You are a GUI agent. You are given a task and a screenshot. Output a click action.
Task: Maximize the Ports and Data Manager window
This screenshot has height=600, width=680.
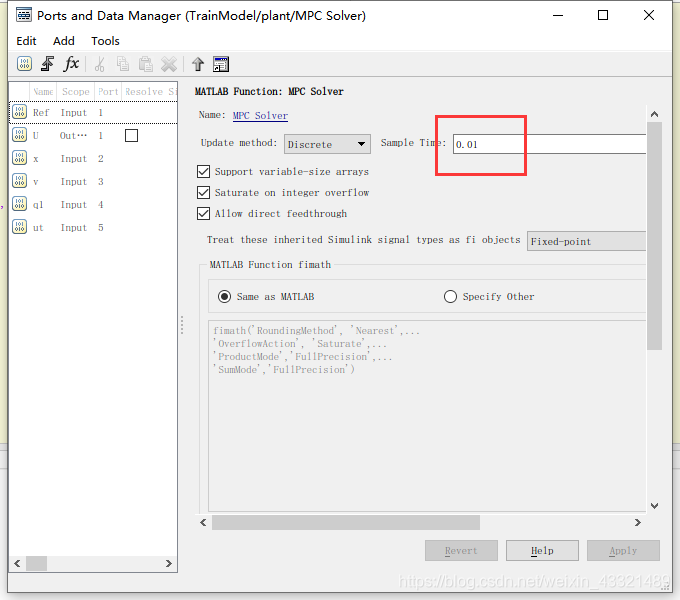pyautogui.click(x=603, y=16)
